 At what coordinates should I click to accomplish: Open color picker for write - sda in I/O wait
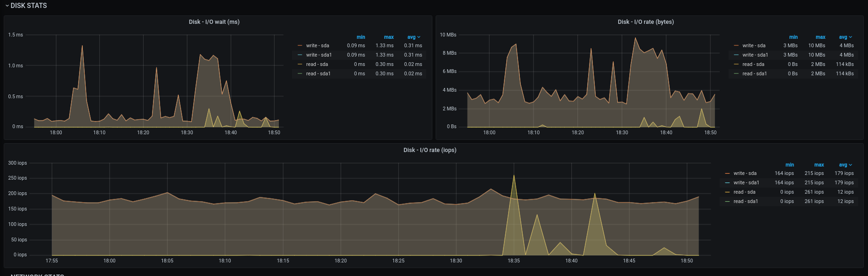point(299,45)
